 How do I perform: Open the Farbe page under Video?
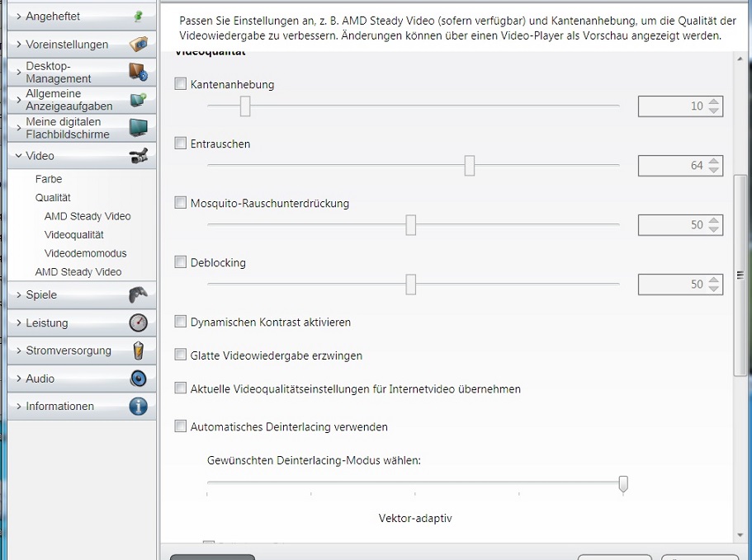pos(49,179)
